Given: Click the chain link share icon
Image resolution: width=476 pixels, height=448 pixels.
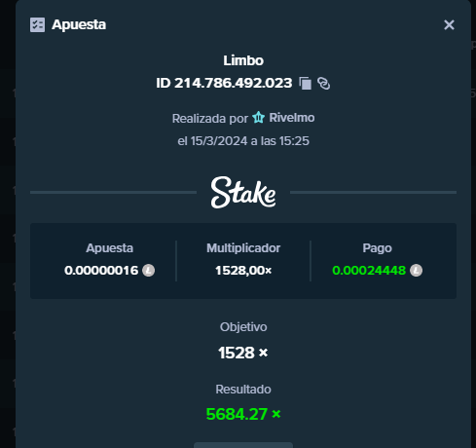Looking at the screenshot, I should pos(323,84).
